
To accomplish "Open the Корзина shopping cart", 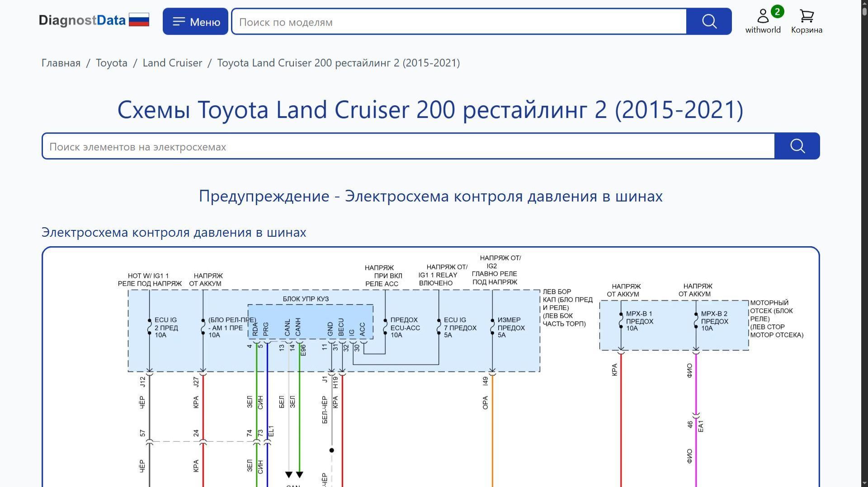I will (x=807, y=21).
